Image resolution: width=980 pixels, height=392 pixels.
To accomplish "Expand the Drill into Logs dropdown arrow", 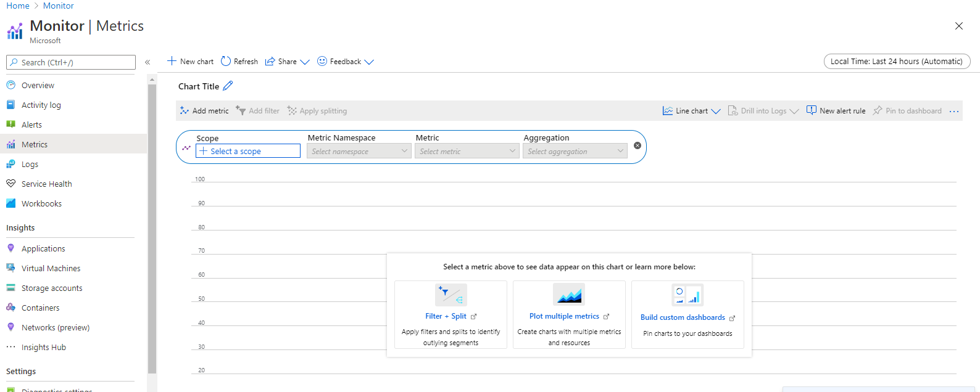I will click(794, 111).
